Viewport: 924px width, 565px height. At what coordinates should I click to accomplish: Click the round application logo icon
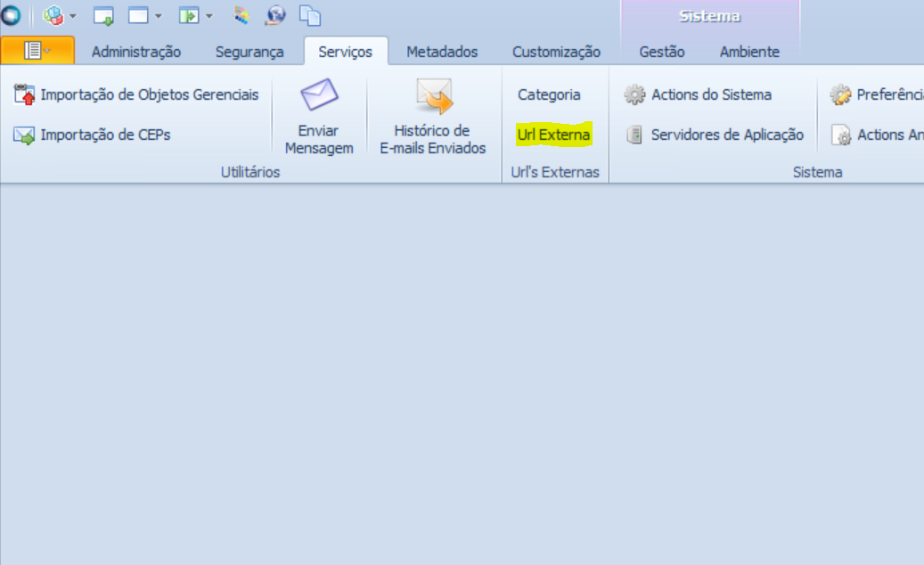[10, 15]
